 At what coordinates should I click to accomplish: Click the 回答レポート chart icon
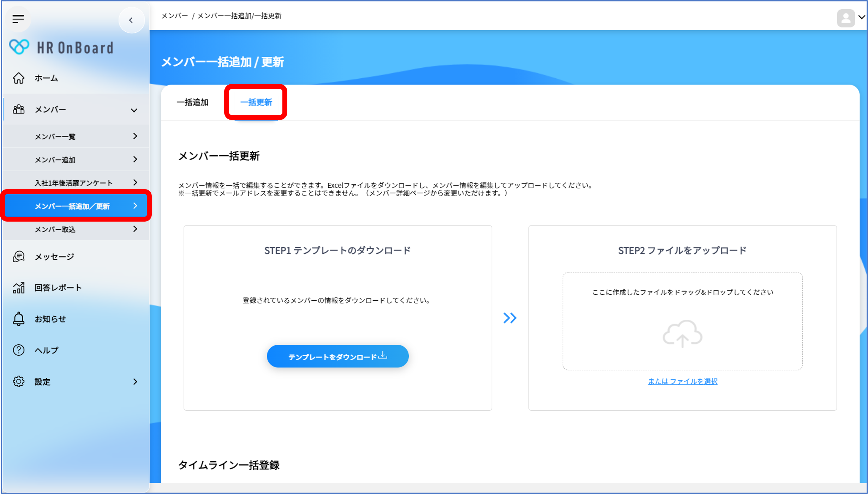[19, 288]
